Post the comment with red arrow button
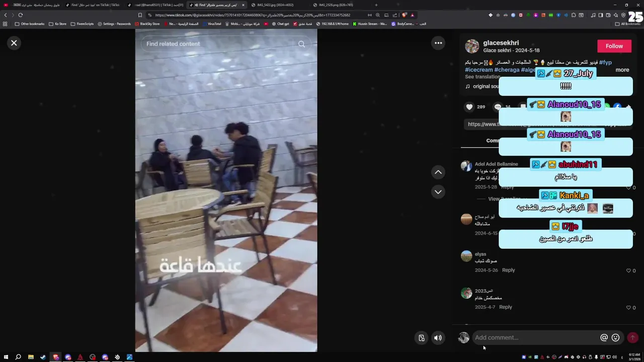Image resolution: width=644 pixels, height=362 pixels. pyautogui.click(x=633, y=338)
